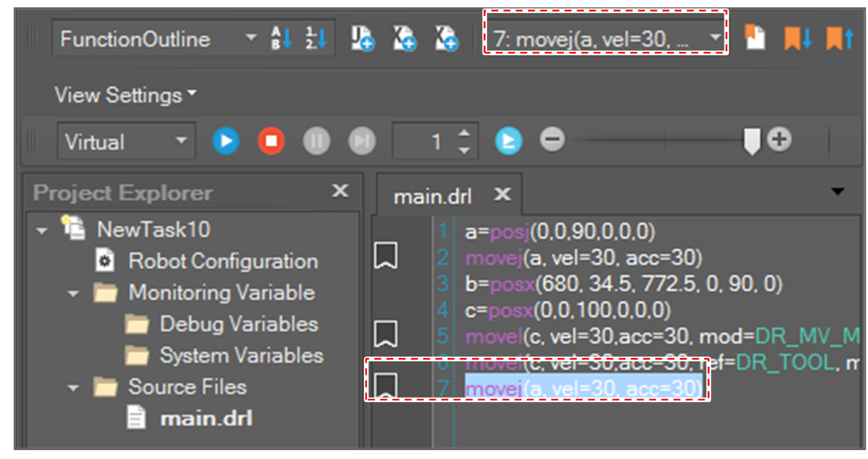The width and height of the screenshot is (868, 459).
Task: Click the add joint pose icon
Action: [362, 39]
